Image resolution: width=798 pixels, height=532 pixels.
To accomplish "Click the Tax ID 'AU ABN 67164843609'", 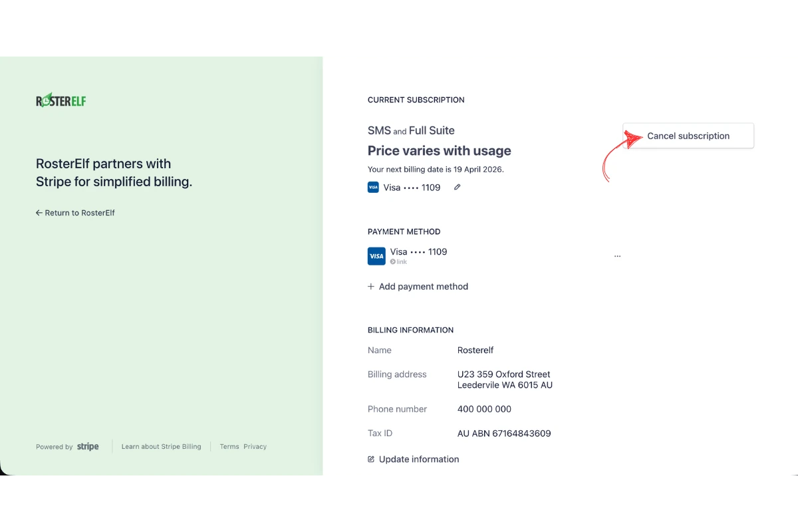I will (504, 434).
